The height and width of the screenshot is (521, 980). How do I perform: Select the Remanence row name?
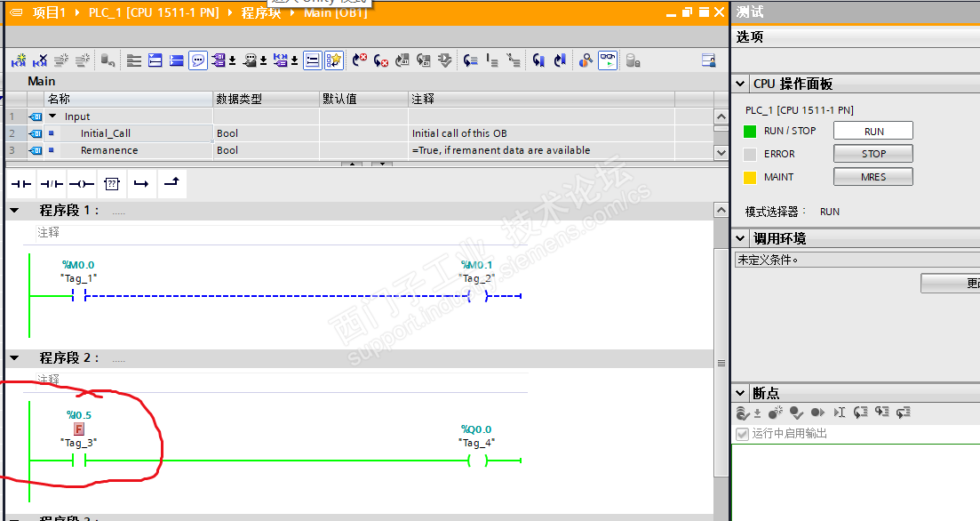pos(109,150)
